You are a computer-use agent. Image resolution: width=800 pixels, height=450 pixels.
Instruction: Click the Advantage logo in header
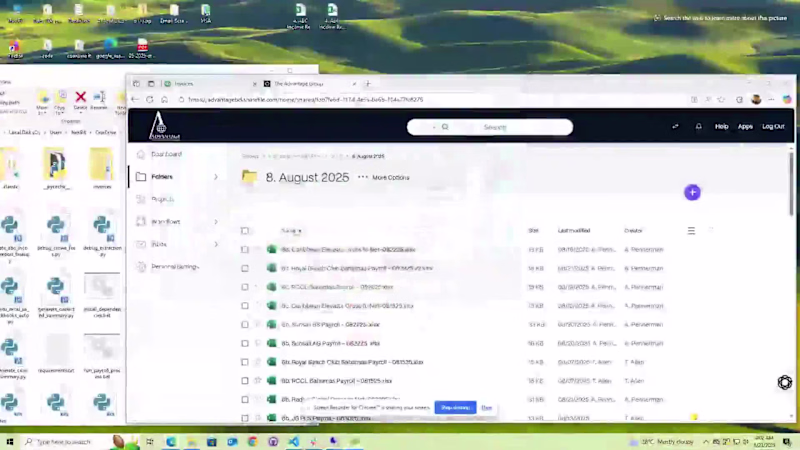pyautogui.click(x=163, y=126)
